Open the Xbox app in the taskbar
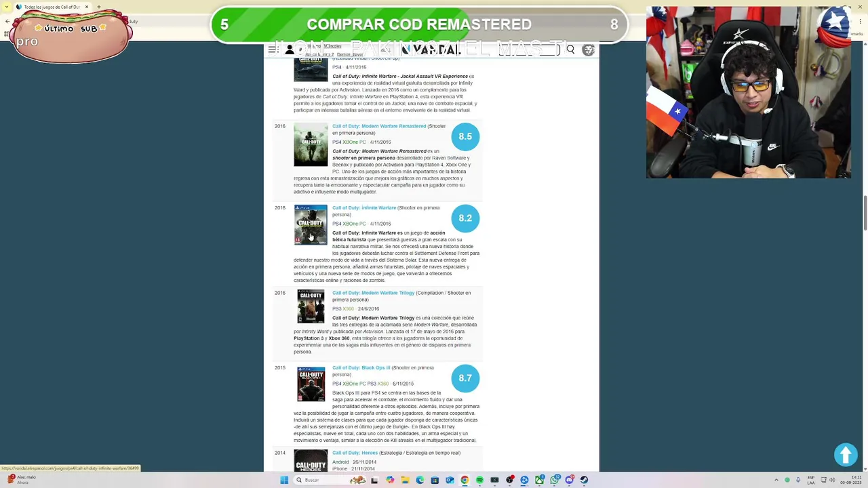The image size is (868, 488). [x=540, y=480]
